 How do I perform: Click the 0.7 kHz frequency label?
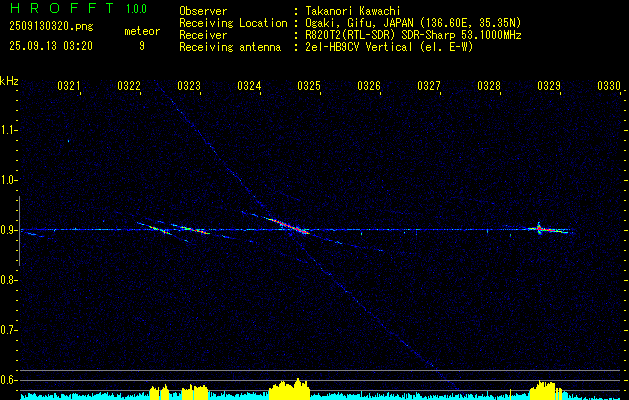coord(8,330)
